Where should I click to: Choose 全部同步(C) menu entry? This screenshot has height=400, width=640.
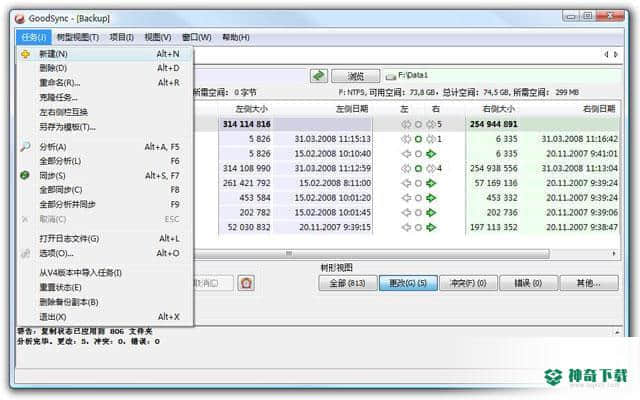pyautogui.click(x=105, y=190)
